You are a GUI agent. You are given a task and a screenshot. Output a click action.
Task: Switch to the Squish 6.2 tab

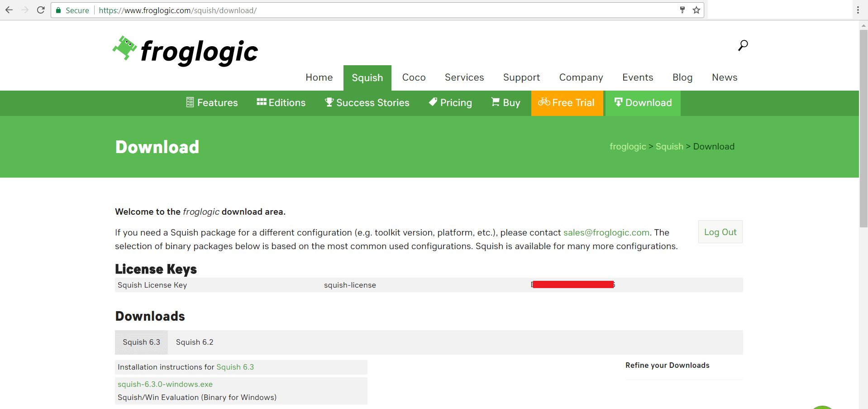coord(195,342)
